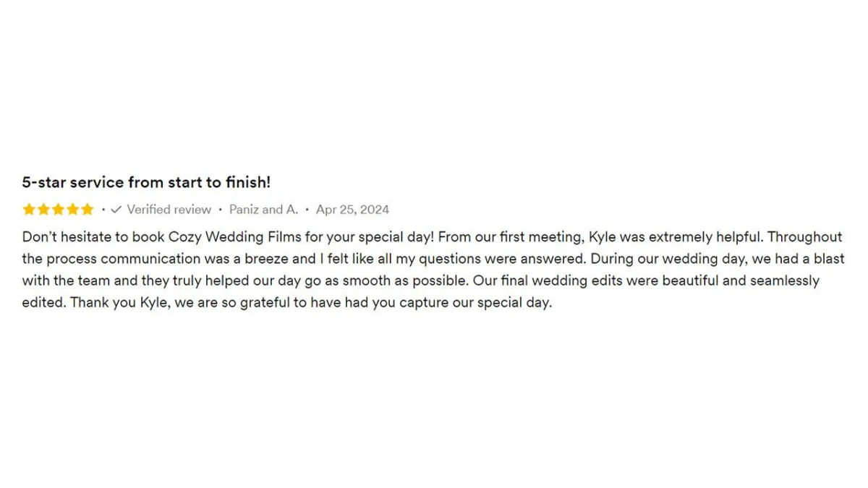Click the "Verified review" label
This screenshot has height=488, width=868.
[x=169, y=210]
